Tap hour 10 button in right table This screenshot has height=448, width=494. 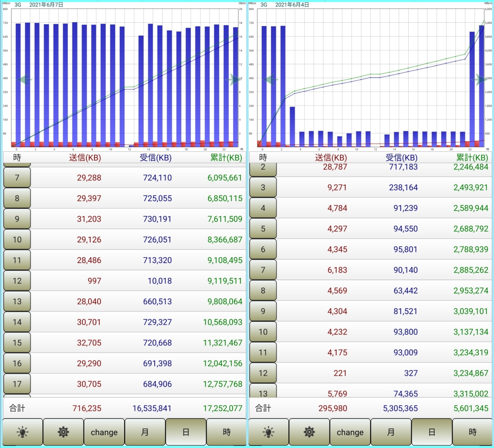pyautogui.click(x=263, y=332)
